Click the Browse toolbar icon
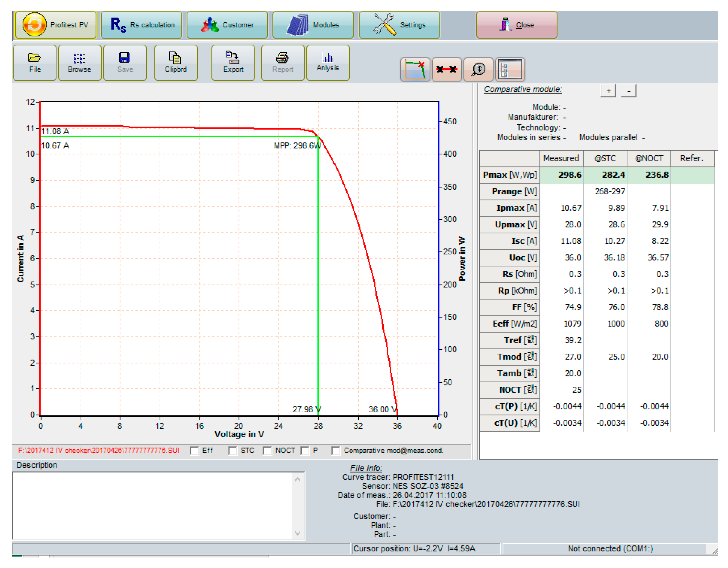The image size is (728, 568). pyautogui.click(x=80, y=63)
